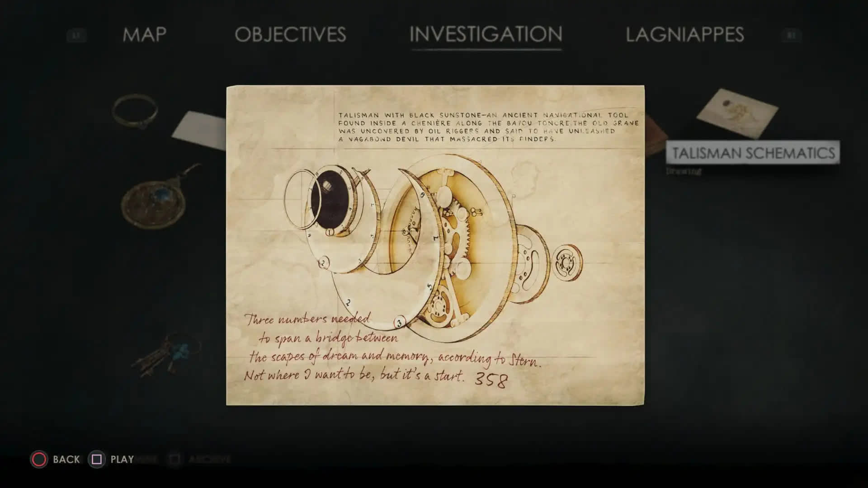Switch to the OBJECTIVES tab
The width and height of the screenshot is (868, 488).
290,35
